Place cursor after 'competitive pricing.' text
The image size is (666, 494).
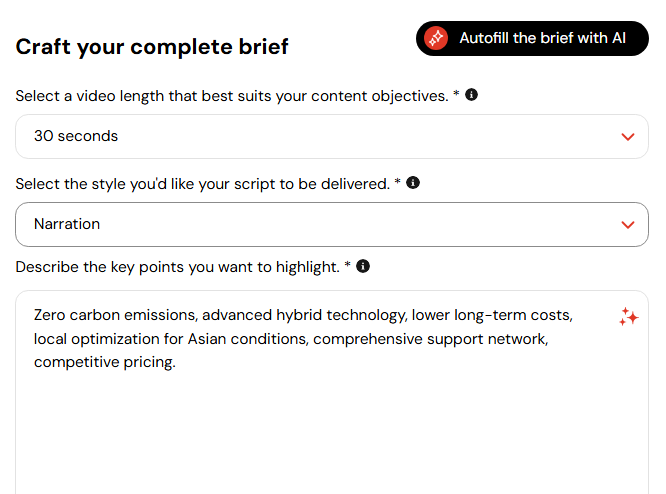click(x=176, y=362)
